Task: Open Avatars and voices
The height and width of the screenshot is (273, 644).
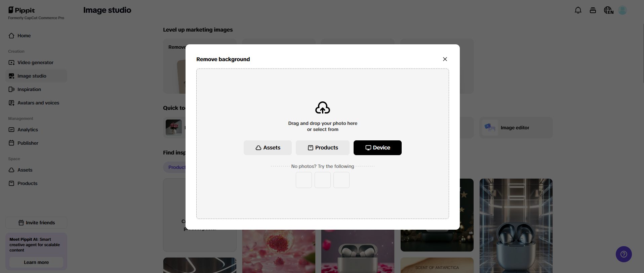Action: point(36,103)
